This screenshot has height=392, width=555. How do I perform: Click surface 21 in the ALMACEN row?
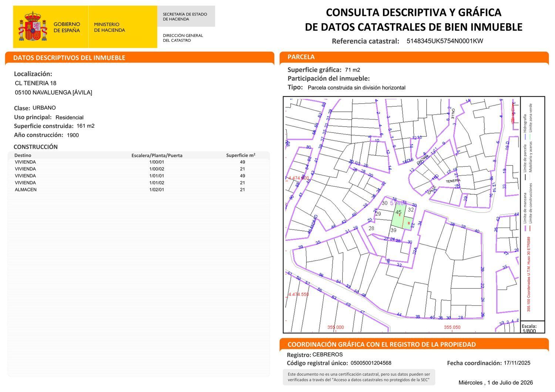click(242, 190)
